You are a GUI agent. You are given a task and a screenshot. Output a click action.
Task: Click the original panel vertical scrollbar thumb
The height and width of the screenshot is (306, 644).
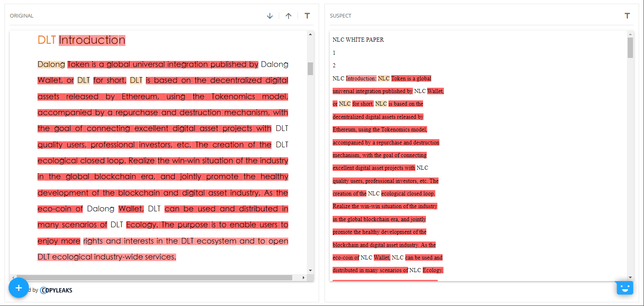(x=310, y=69)
